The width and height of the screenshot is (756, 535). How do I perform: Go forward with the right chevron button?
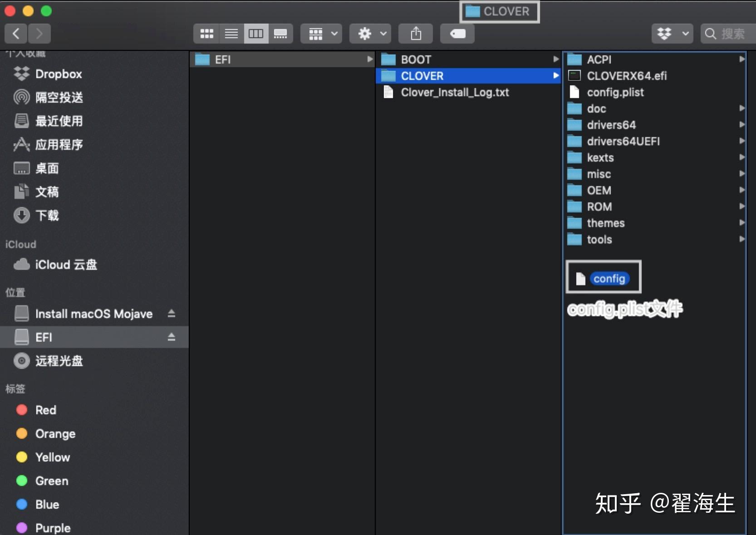[x=39, y=34]
